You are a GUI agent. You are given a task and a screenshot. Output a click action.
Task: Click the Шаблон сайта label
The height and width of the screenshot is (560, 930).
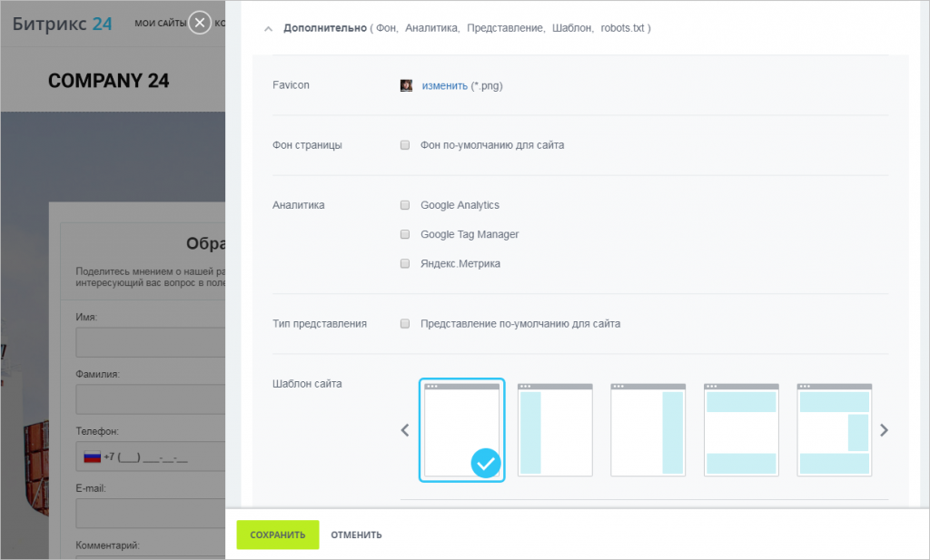307,383
